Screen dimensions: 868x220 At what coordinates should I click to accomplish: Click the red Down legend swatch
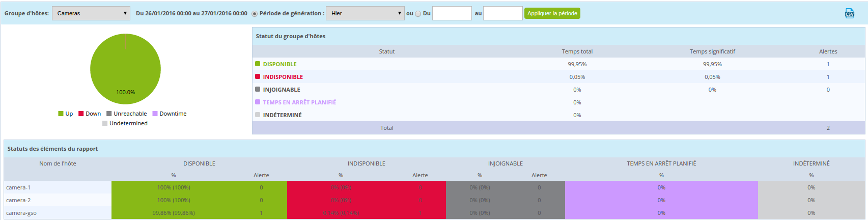[81, 114]
